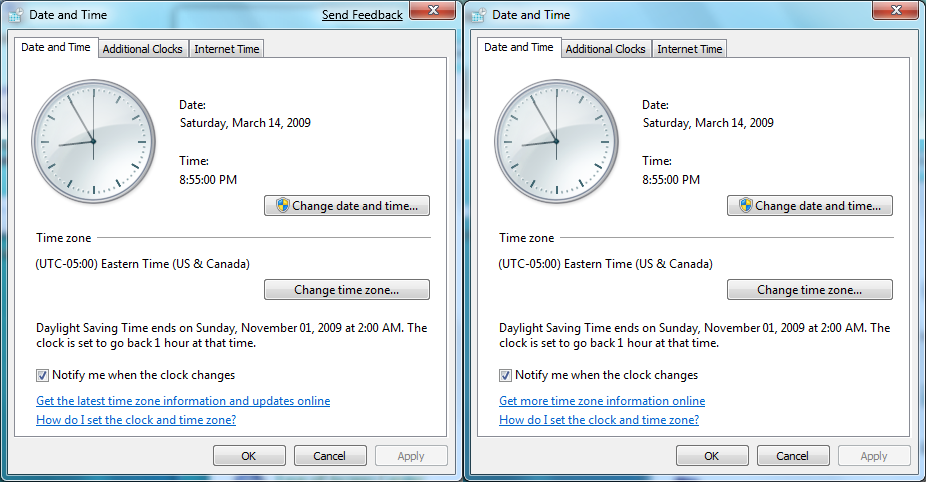The height and width of the screenshot is (482, 926).
Task: Click Change time zone button in right window
Action: 810,289
